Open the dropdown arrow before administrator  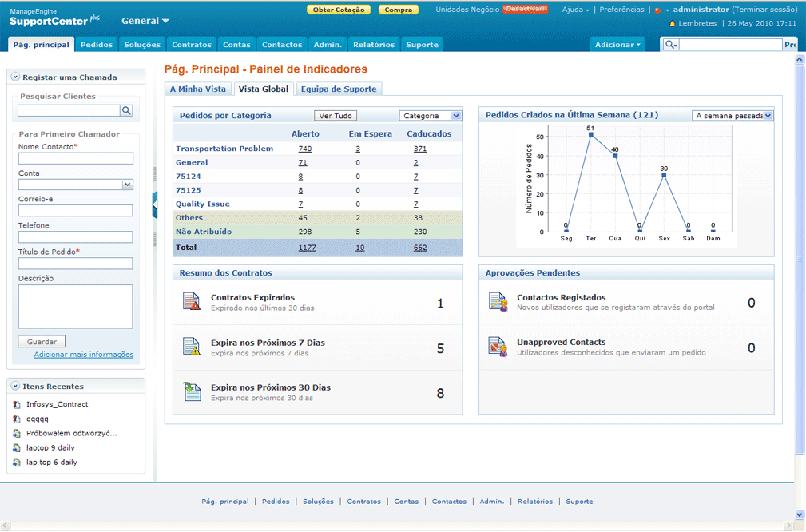[x=667, y=10]
